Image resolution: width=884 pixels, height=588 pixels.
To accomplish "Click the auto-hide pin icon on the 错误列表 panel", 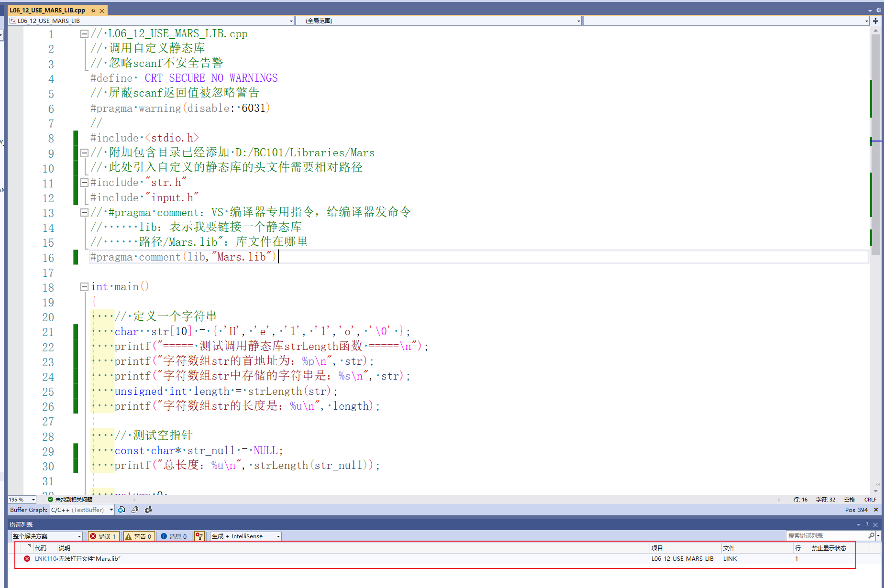I will click(x=867, y=524).
